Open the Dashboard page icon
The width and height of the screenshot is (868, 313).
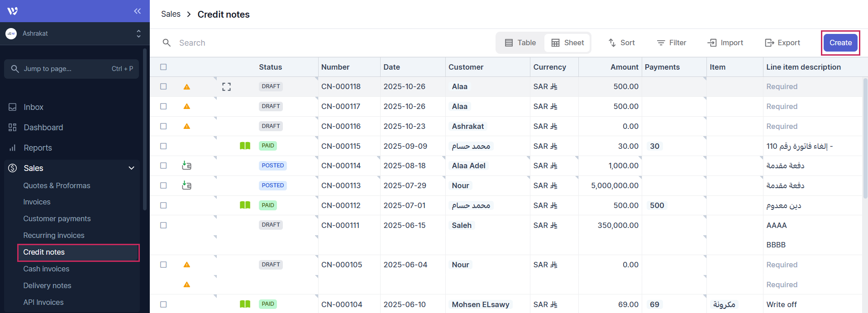pyautogui.click(x=13, y=128)
